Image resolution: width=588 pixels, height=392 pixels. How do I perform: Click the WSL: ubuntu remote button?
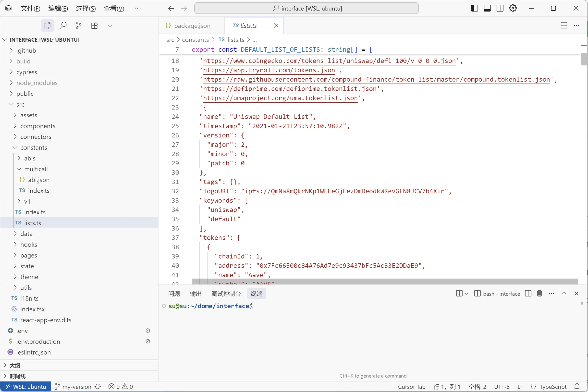coord(26,387)
